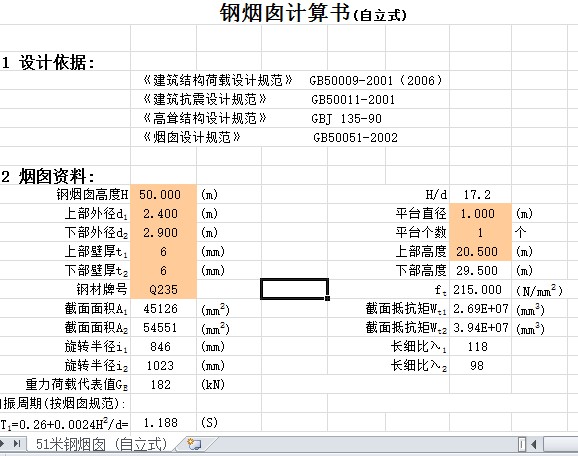The image size is (578, 456).
Task: Click section area A2 value 54551
Action: (x=160, y=328)
